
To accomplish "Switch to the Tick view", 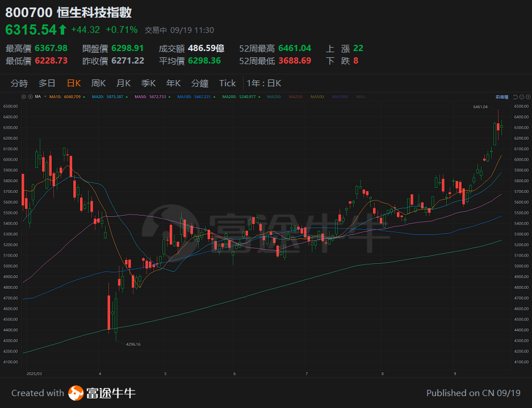I will tap(227, 83).
